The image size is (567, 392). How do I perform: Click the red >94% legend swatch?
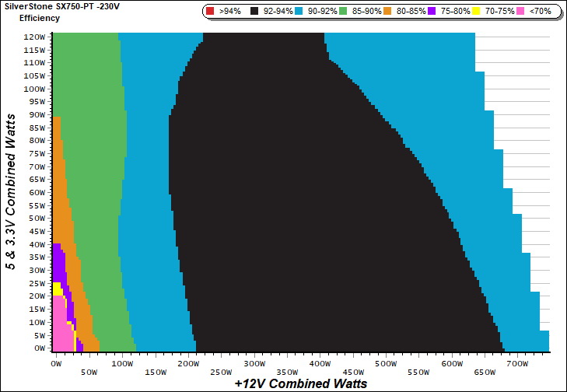click(211, 12)
